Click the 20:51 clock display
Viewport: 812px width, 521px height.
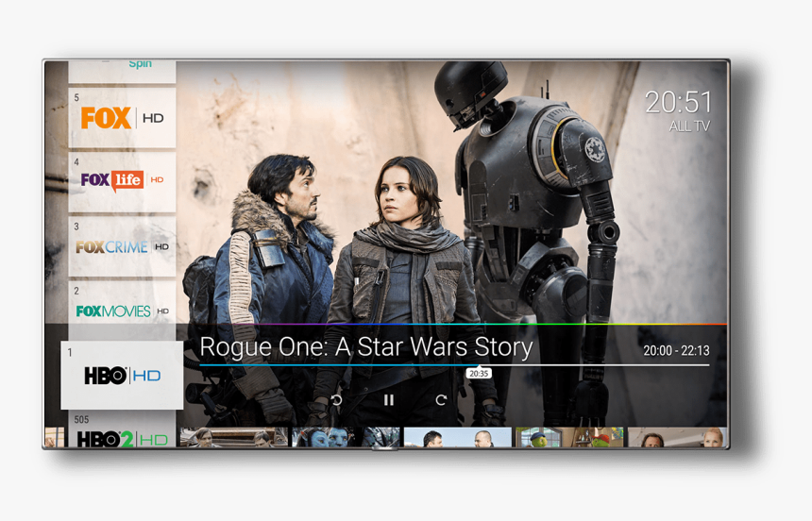point(678,102)
